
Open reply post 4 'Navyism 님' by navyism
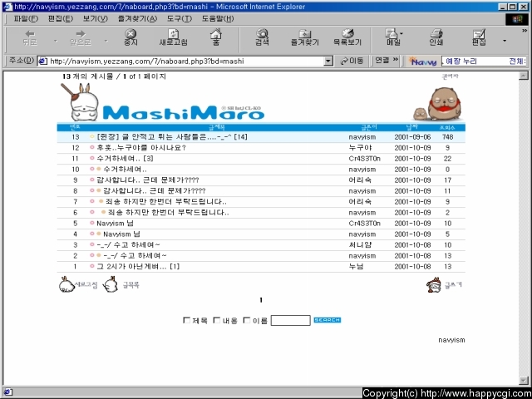[121, 234]
